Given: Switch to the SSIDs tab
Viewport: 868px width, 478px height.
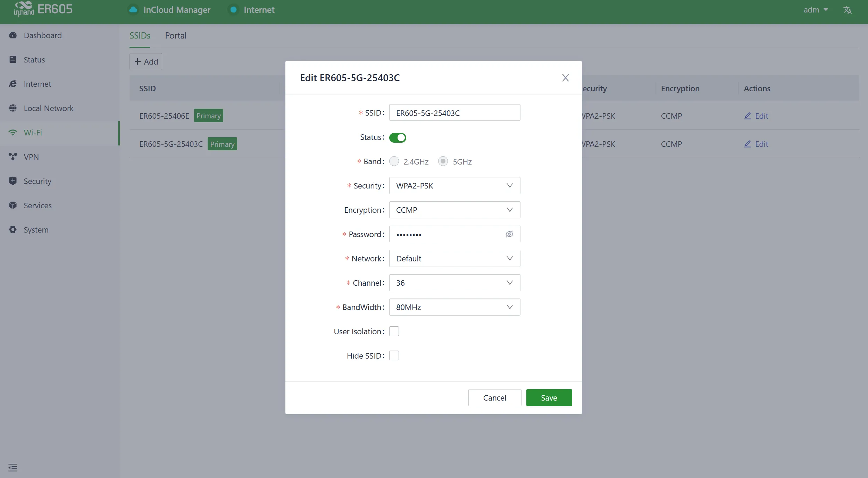Looking at the screenshot, I should point(140,36).
